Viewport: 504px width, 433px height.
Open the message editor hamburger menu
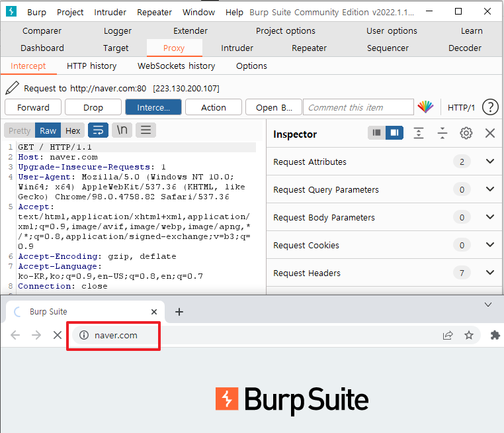146,130
